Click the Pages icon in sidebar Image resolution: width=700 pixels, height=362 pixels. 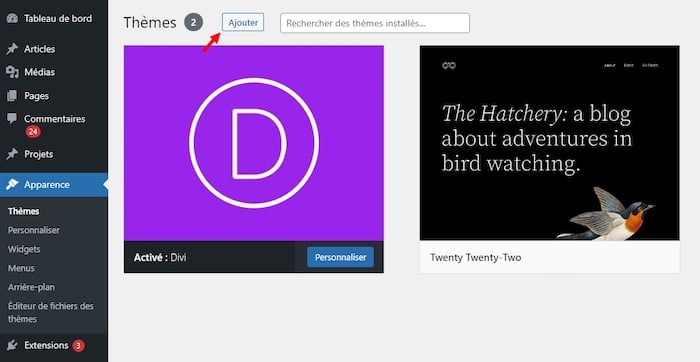(x=12, y=96)
